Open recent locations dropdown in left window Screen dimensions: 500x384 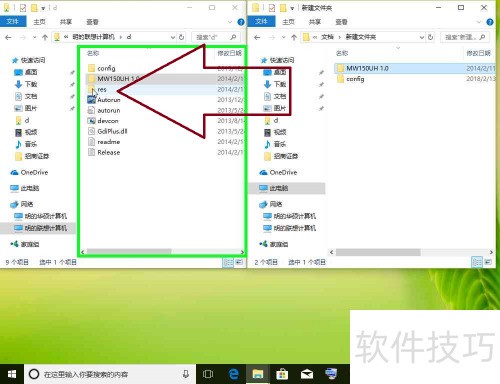[x=34, y=37]
